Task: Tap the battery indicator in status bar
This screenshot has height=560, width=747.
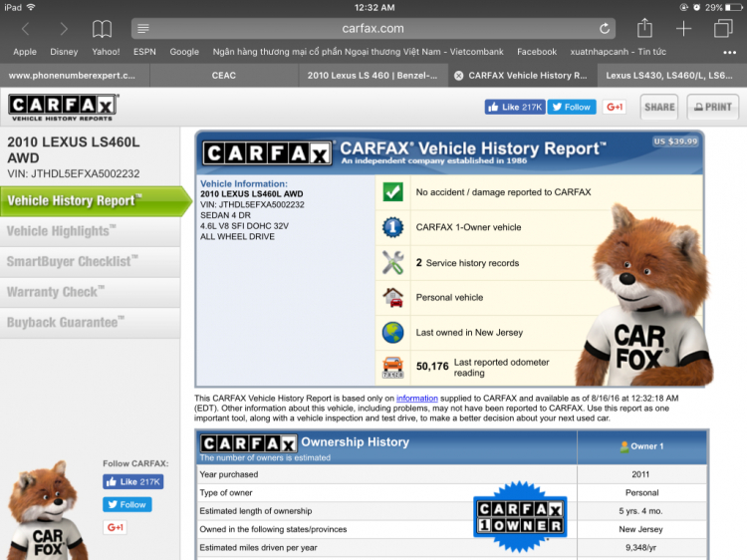Action: tap(734, 8)
